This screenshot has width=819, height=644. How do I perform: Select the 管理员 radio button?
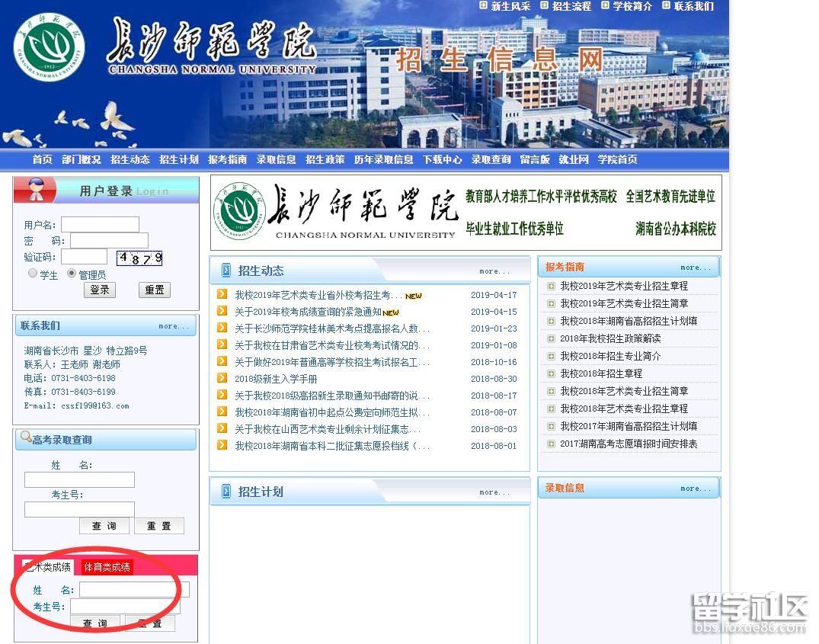coord(72,273)
